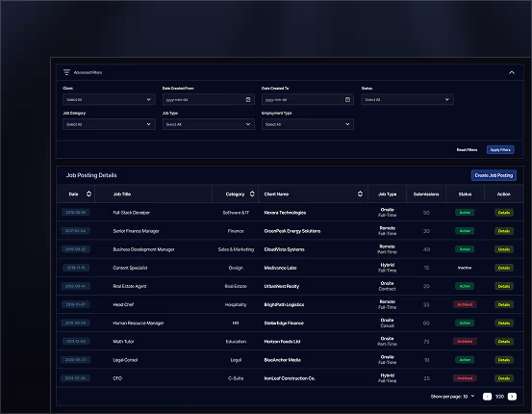This screenshot has width=532, height=414.
Task: Open the Client dropdown
Action: click(109, 99)
